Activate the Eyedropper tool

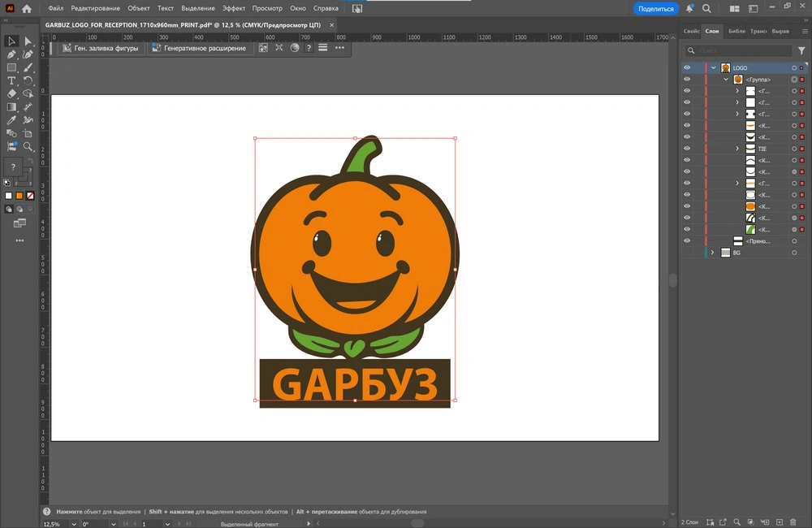tap(11, 120)
